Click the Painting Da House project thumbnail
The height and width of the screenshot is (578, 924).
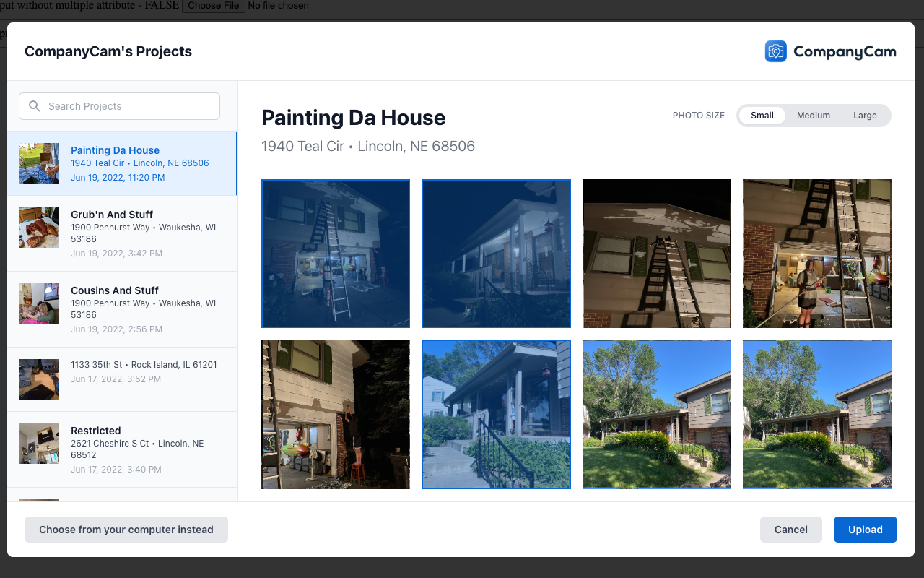tap(39, 163)
